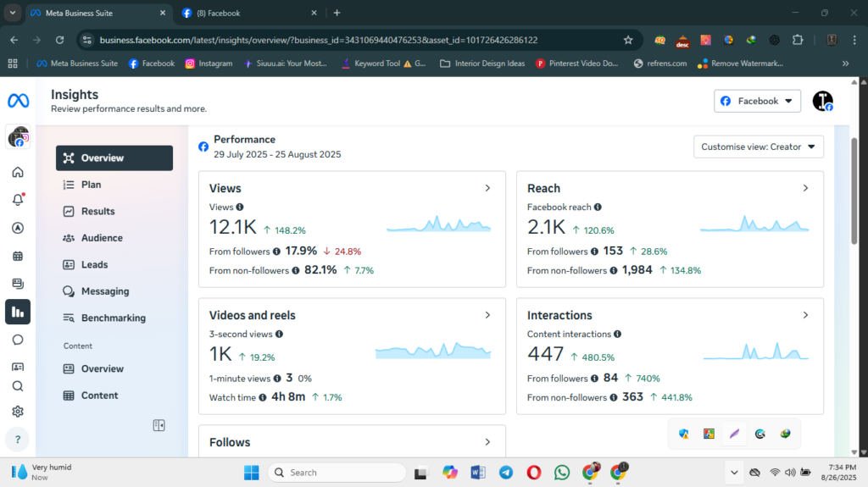Image resolution: width=868 pixels, height=487 pixels.
Task: Open the browser tab search dropdown
Action: (12, 13)
